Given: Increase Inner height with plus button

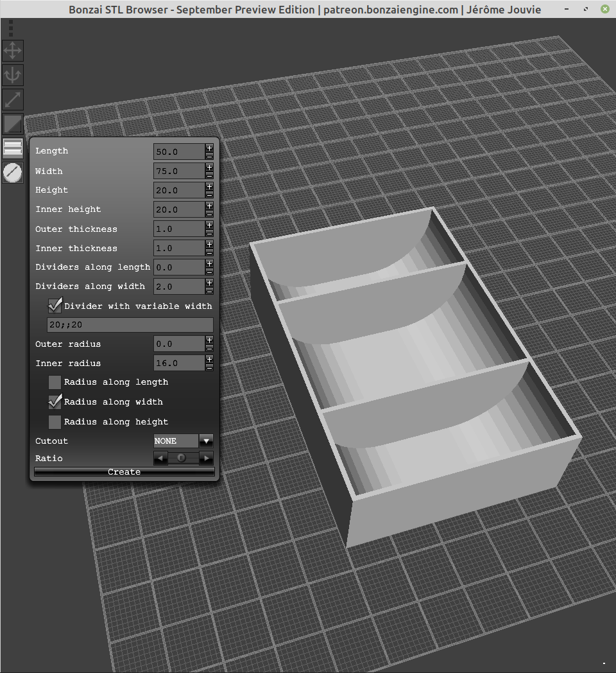Looking at the screenshot, I should click(209, 205).
